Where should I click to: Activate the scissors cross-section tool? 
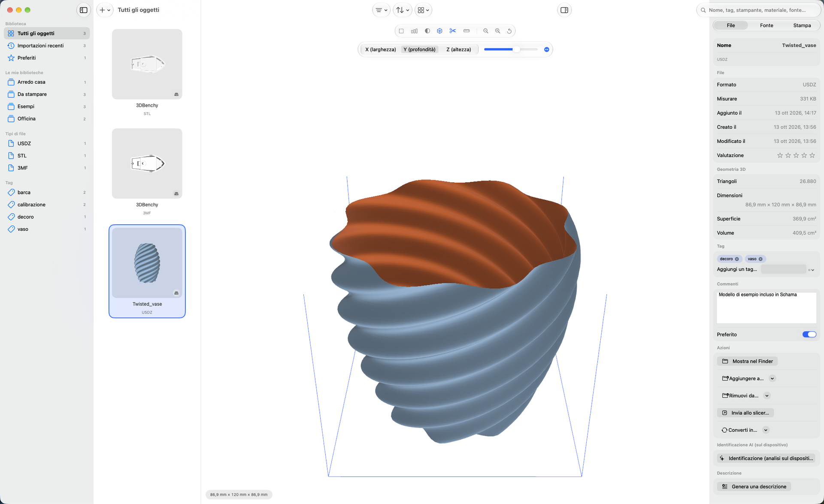pyautogui.click(x=452, y=31)
